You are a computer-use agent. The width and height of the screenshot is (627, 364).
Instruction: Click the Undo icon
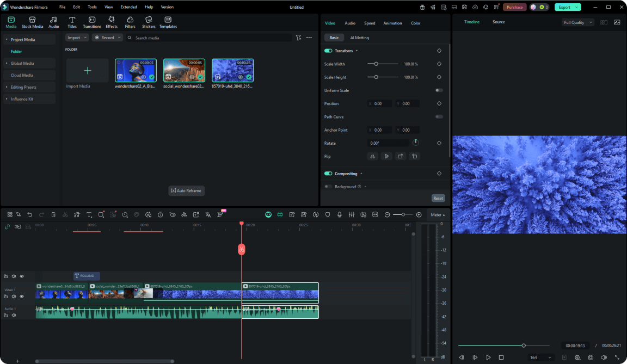tap(30, 214)
